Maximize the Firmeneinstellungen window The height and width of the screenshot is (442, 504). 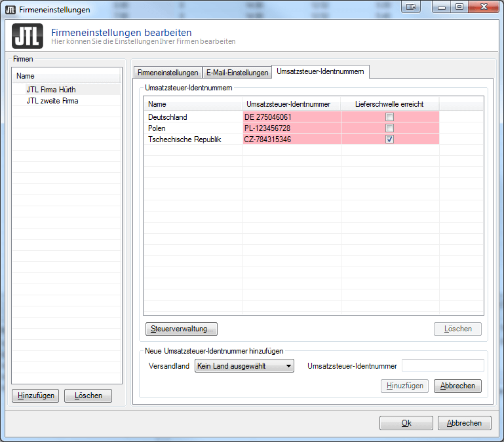click(x=459, y=7)
